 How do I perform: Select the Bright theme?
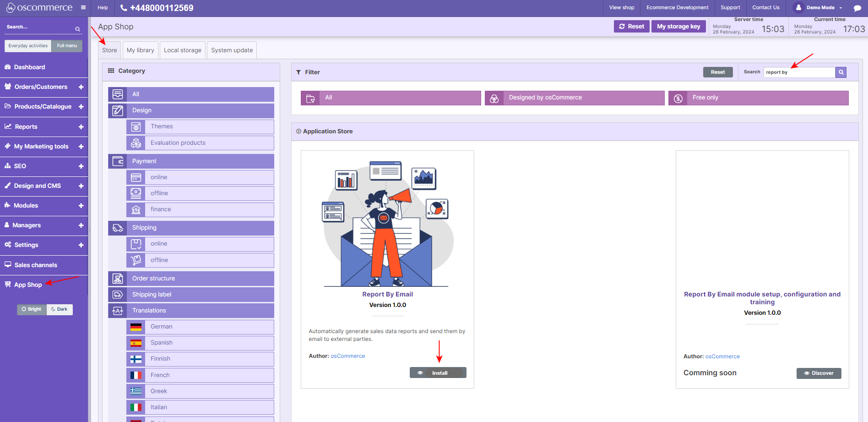32,309
